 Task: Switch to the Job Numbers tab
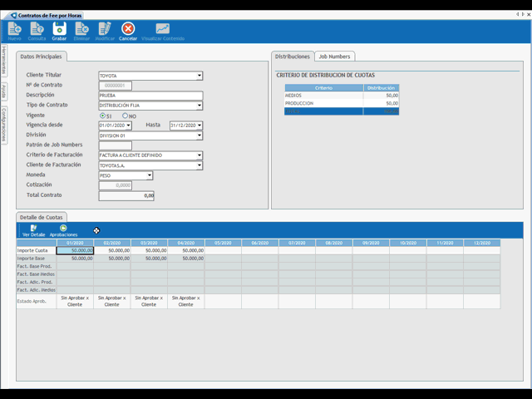334,57
